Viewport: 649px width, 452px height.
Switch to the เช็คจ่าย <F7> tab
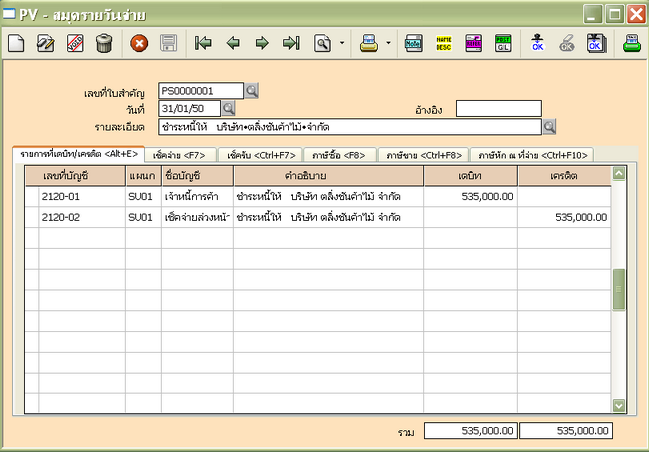[x=180, y=155]
